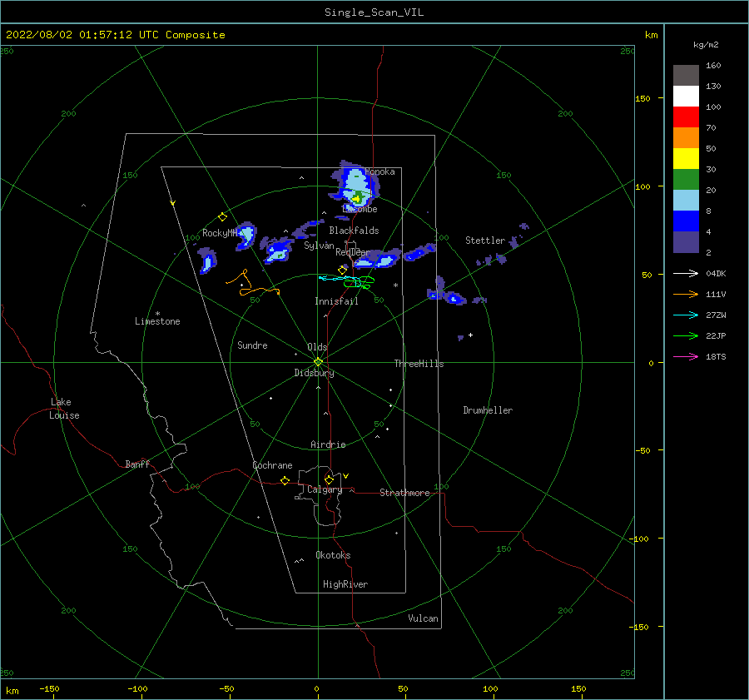Click the orange 111V track arrow legend
749x700 pixels.
686,295
